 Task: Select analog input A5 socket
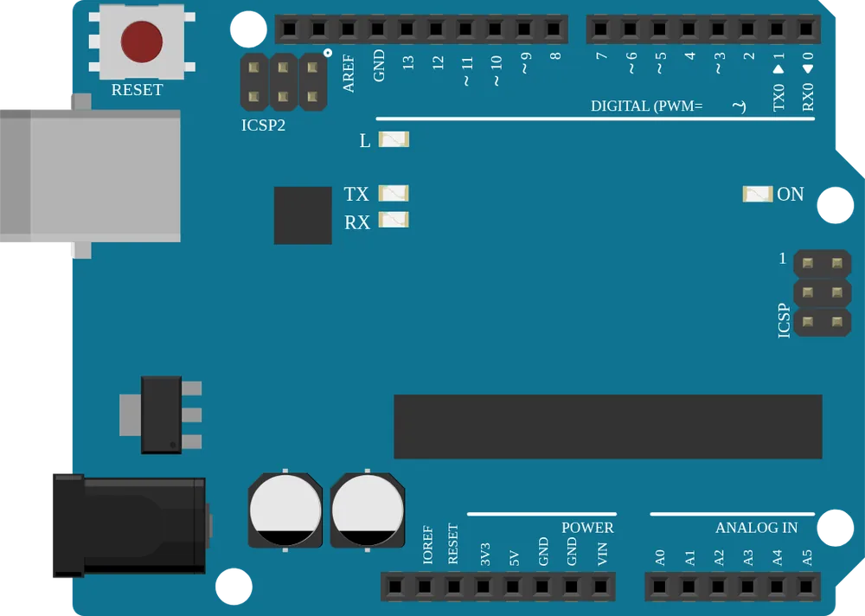806,587
